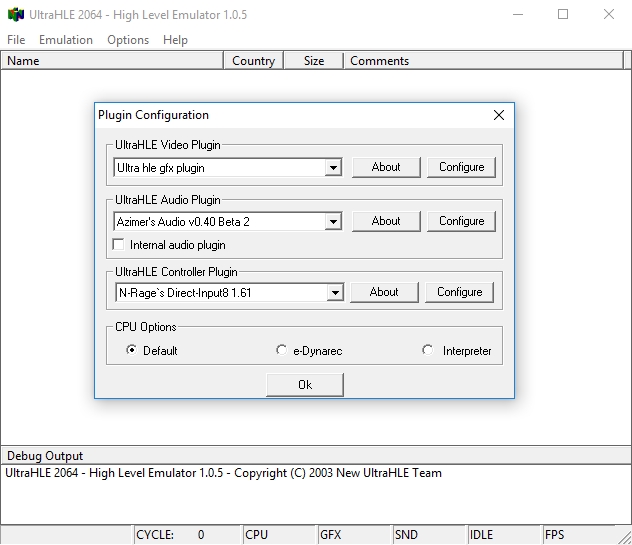Image resolution: width=632 pixels, height=545 pixels.
Task: Open About for the Audio Plugin
Action: click(x=386, y=221)
